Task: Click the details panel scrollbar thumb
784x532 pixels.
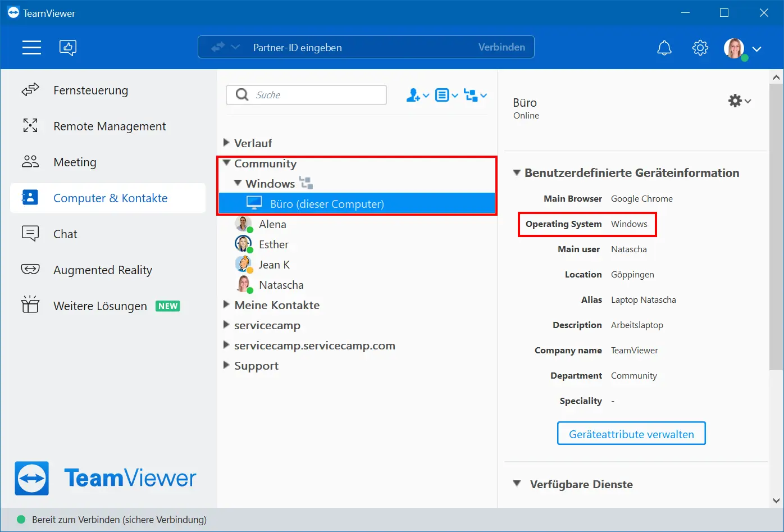Action: point(776,227)
